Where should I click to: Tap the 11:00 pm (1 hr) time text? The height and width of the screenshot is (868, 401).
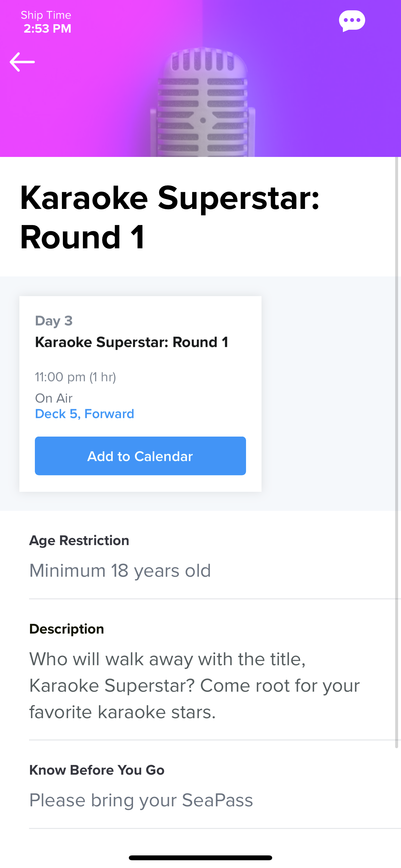pyautogui.click(x=76, y=377)
